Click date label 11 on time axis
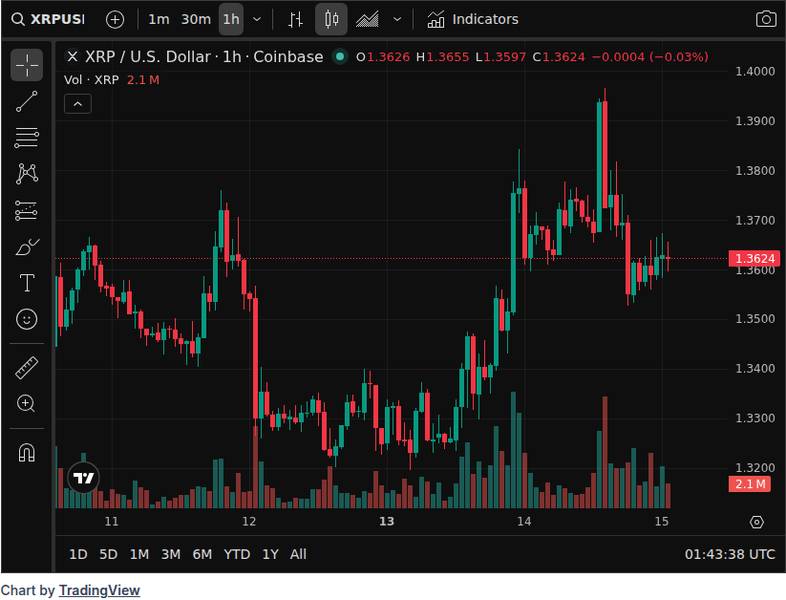This screenshot has width=786, height=600. 111,521
